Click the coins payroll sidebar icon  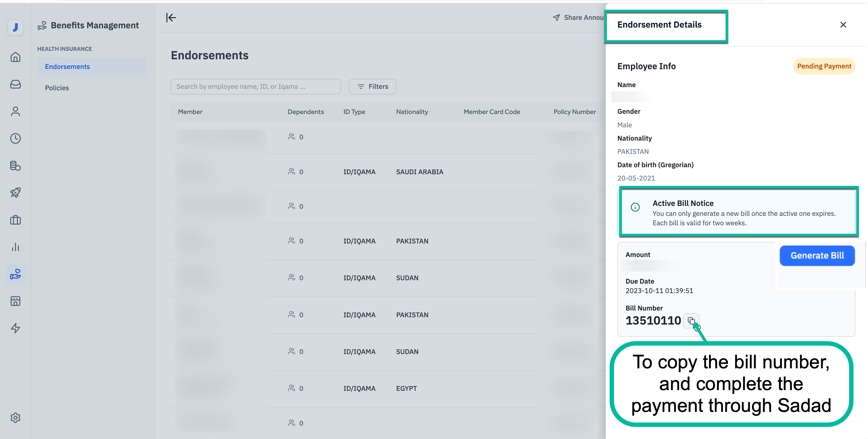coord(15,166)
